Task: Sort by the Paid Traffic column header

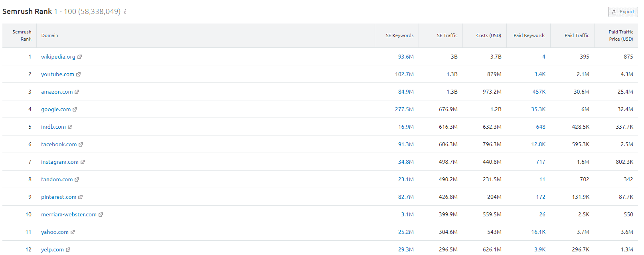Action: pyautogui.click(x=577, y=35)
